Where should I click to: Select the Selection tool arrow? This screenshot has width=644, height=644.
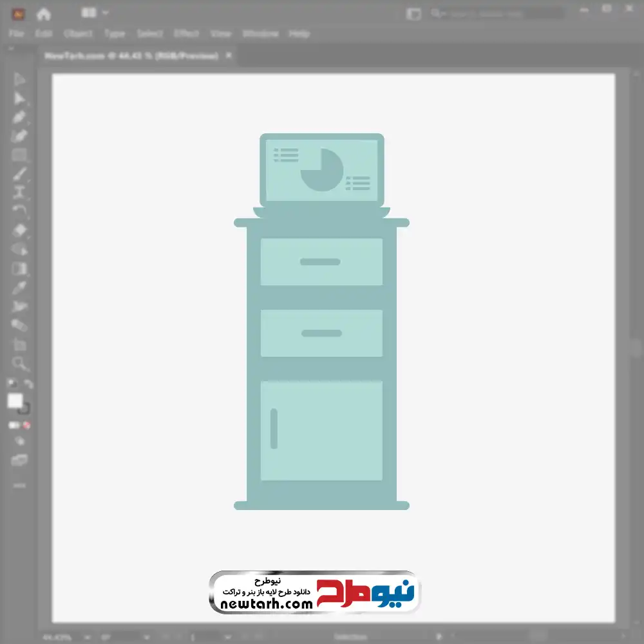19,79
